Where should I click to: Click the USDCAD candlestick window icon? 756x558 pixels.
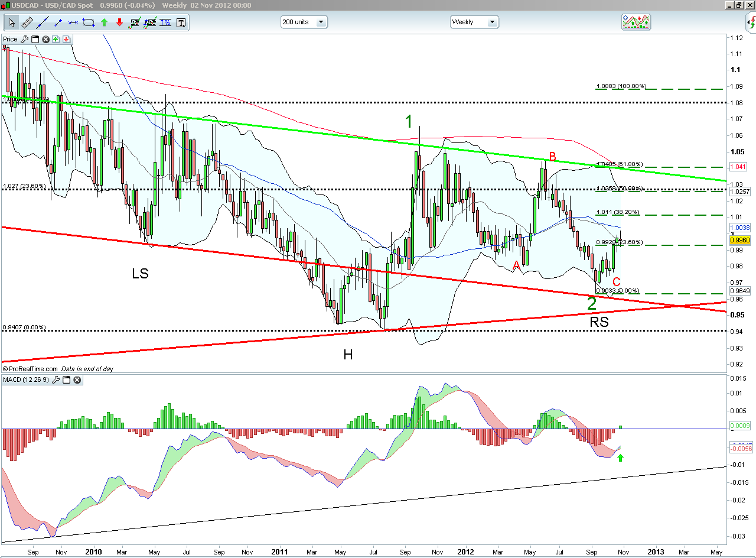pyautogui.click(x=5, y=5)
